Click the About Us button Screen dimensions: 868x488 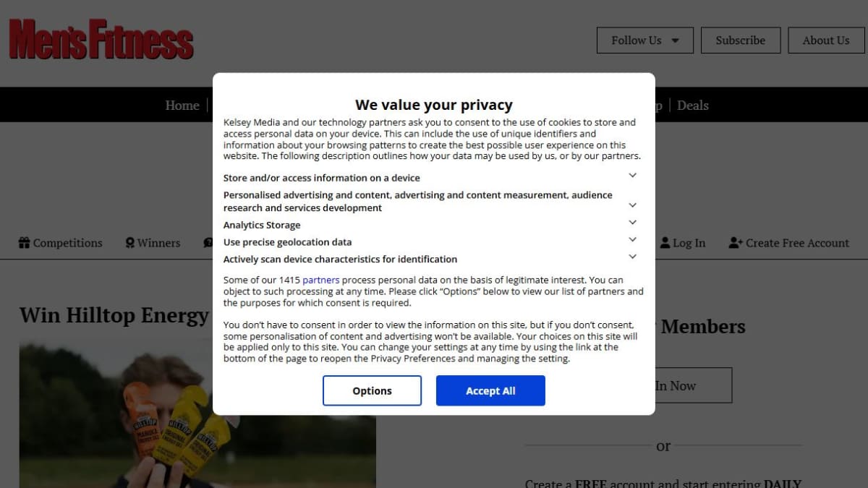pos(826,40)
